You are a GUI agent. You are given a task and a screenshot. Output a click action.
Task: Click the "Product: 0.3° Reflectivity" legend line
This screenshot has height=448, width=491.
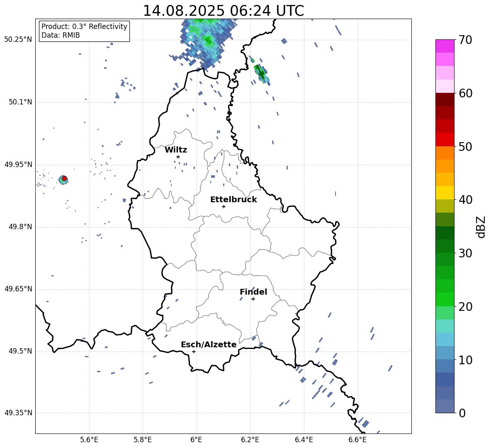point(84,27)
